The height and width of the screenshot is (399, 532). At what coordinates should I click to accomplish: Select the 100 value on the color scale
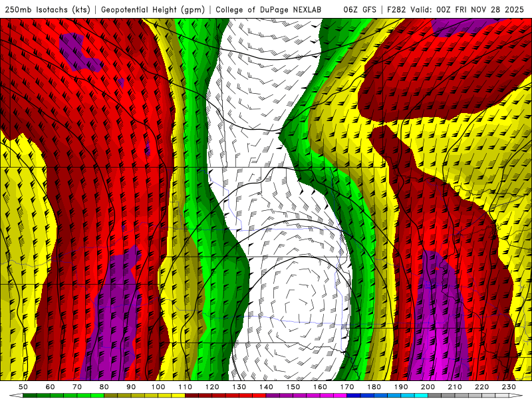pos(158,387)
